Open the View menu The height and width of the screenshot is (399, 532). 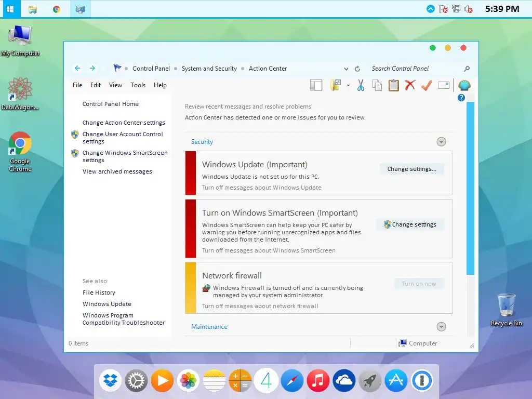(115, 85)
